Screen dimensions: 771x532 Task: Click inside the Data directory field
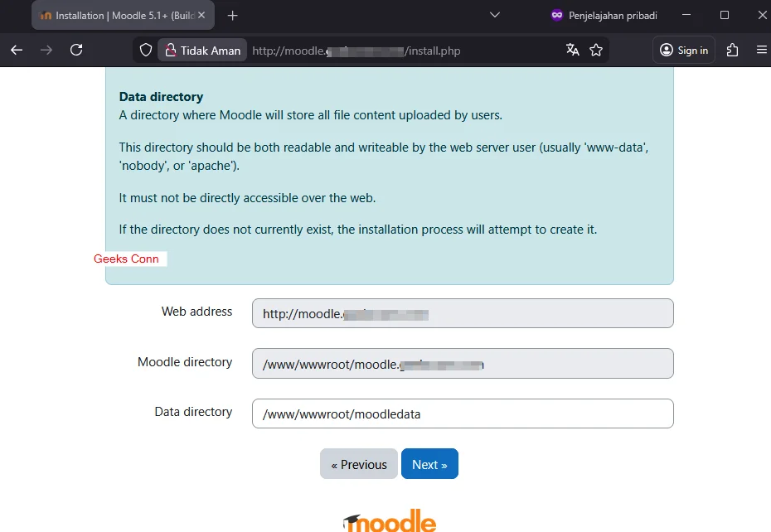pyautogui.click(x=462, y=414)
